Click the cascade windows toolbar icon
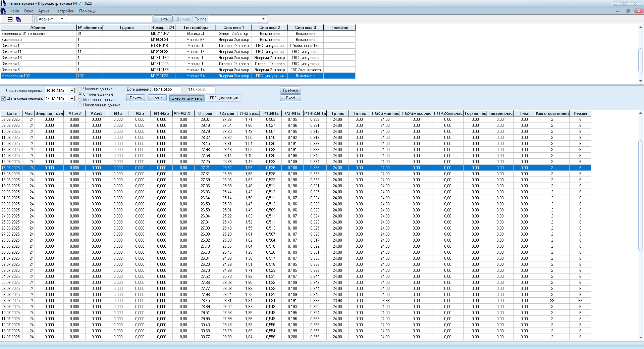644x349 pixels. [18, 19]
